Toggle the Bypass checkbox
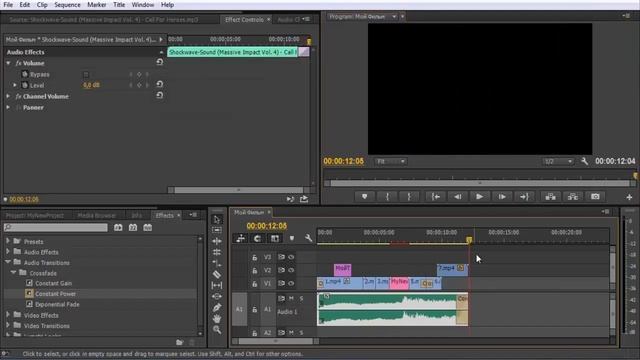Screen dimensions: 640x360 [86, 74]
